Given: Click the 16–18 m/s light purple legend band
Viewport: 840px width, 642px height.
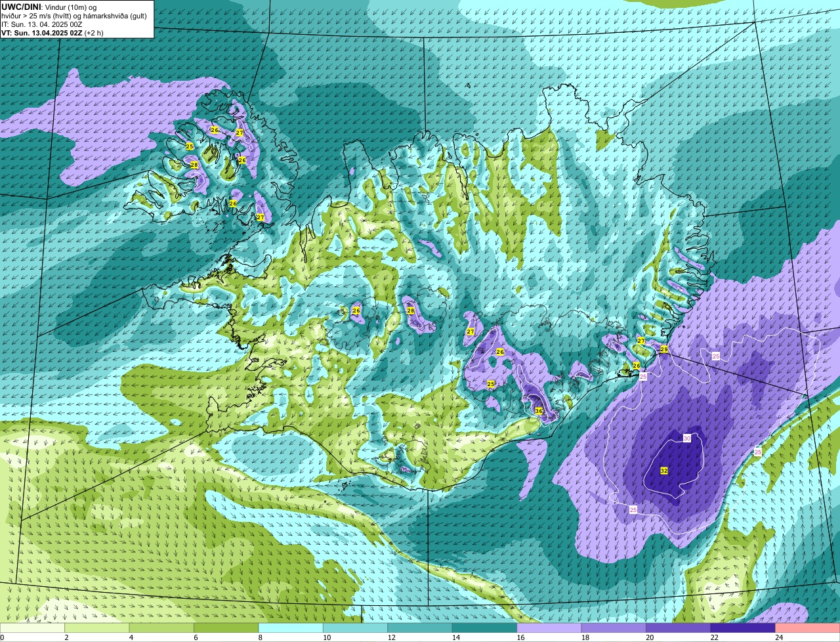Looking at the screenshot, I should (x=550, y=628).
